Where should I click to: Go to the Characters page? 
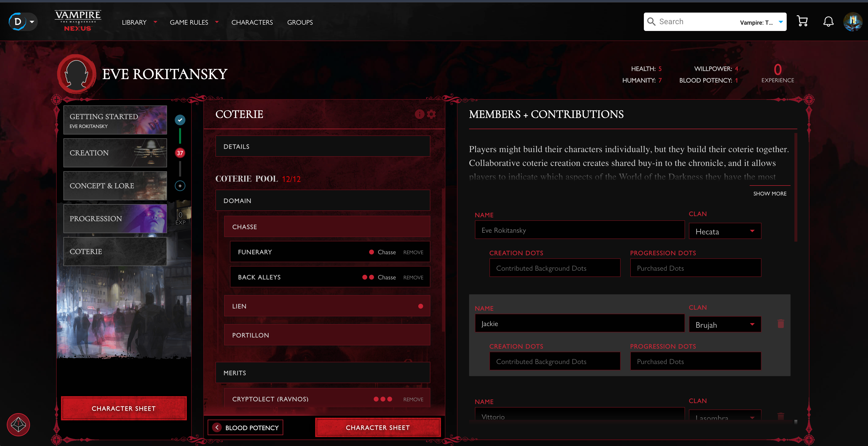[x=252, y=22]
